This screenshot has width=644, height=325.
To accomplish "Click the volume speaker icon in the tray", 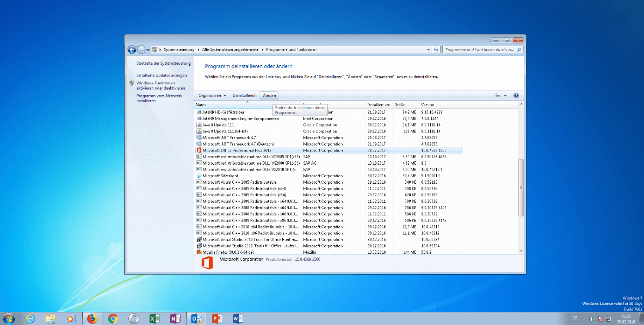I will pyautogui.click(x=592, y=319).
